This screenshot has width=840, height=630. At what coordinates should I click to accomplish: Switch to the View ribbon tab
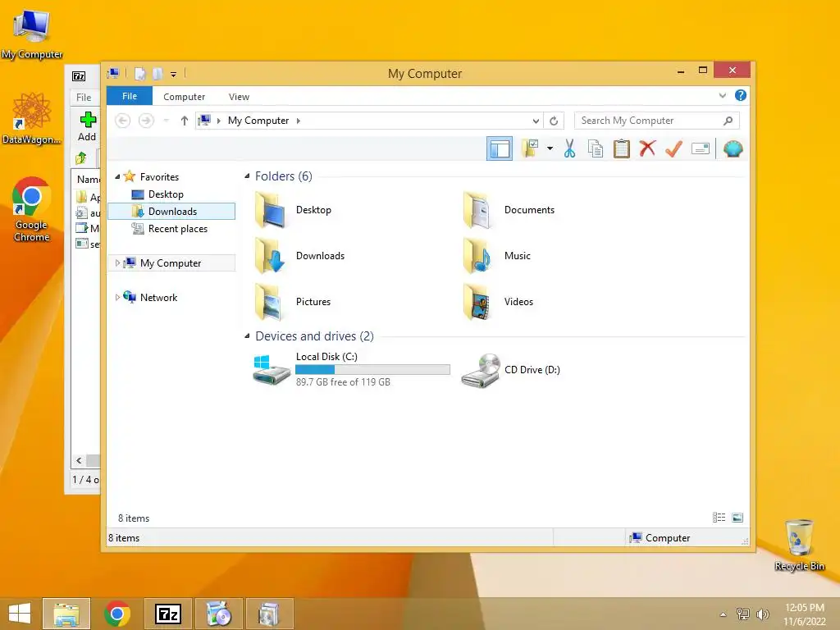click(239, 97)
